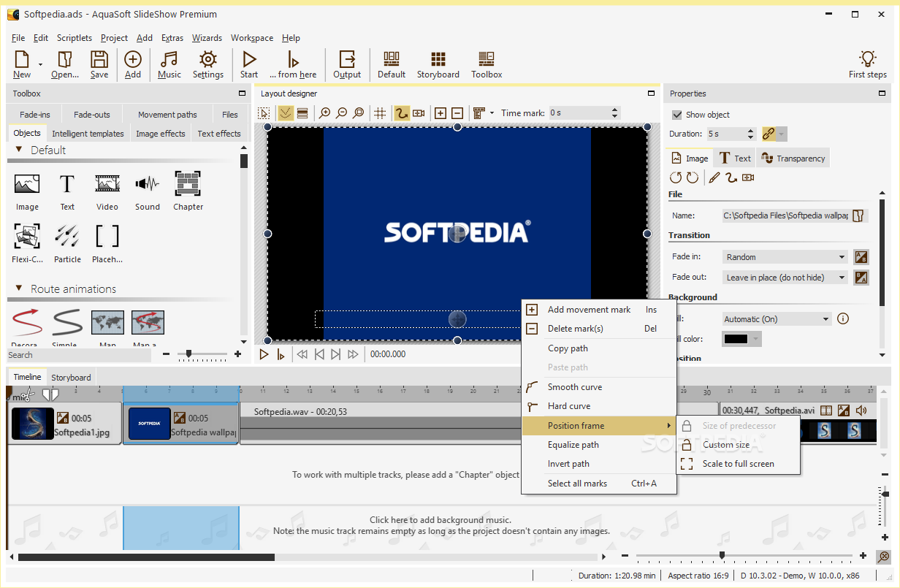Expand the Position frame submenu

(x=599, y=426)
